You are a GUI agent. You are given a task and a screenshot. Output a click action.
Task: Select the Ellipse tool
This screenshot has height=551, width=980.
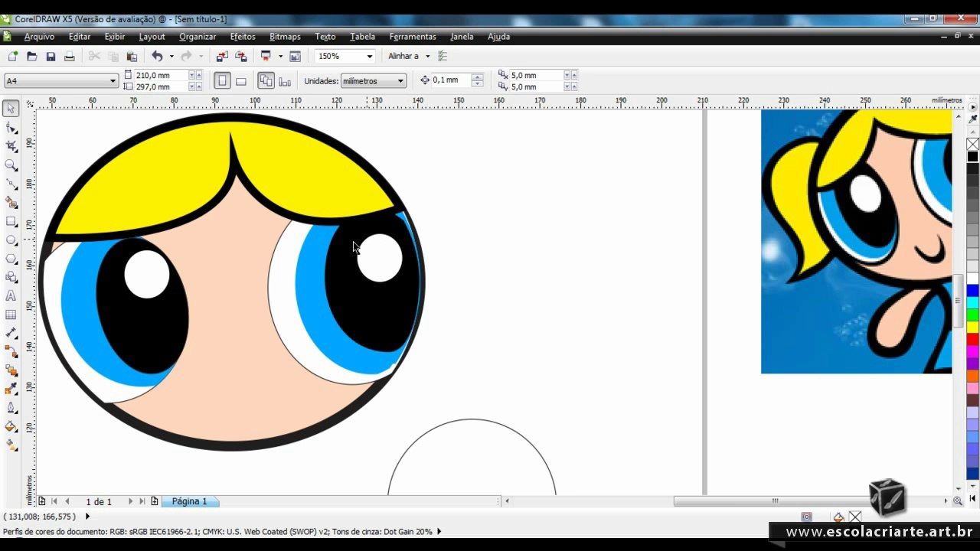[11, 240]
